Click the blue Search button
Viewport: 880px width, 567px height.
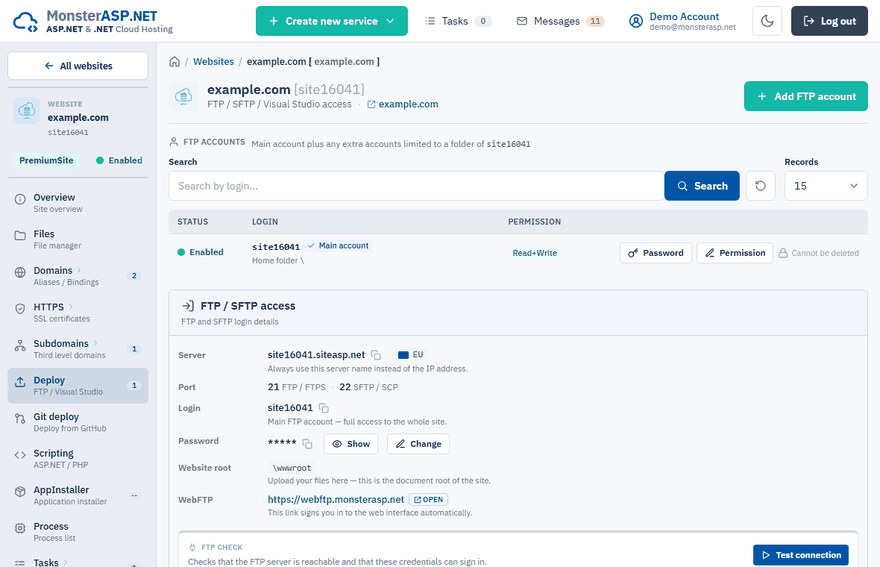[x=702, y=186]
